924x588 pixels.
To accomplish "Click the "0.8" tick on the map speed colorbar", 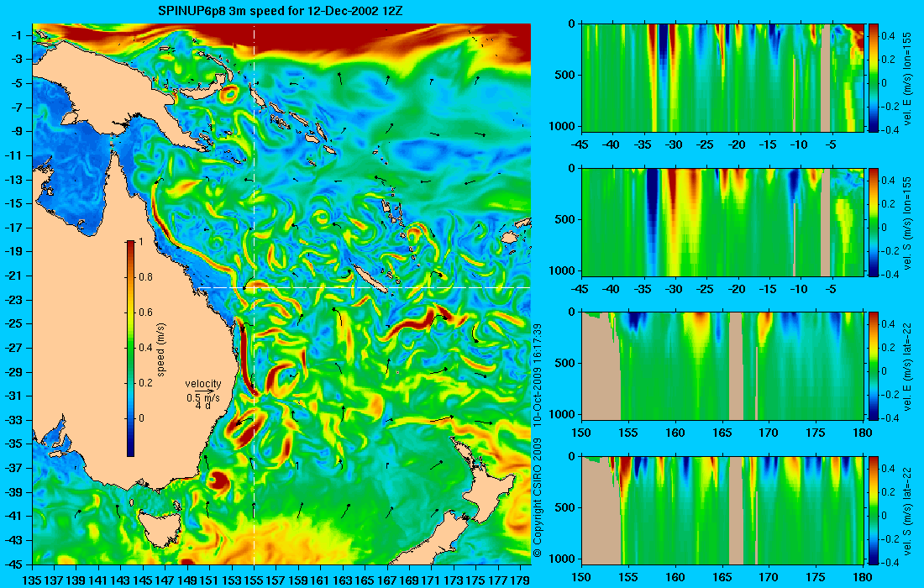I will tap(145, 277).
